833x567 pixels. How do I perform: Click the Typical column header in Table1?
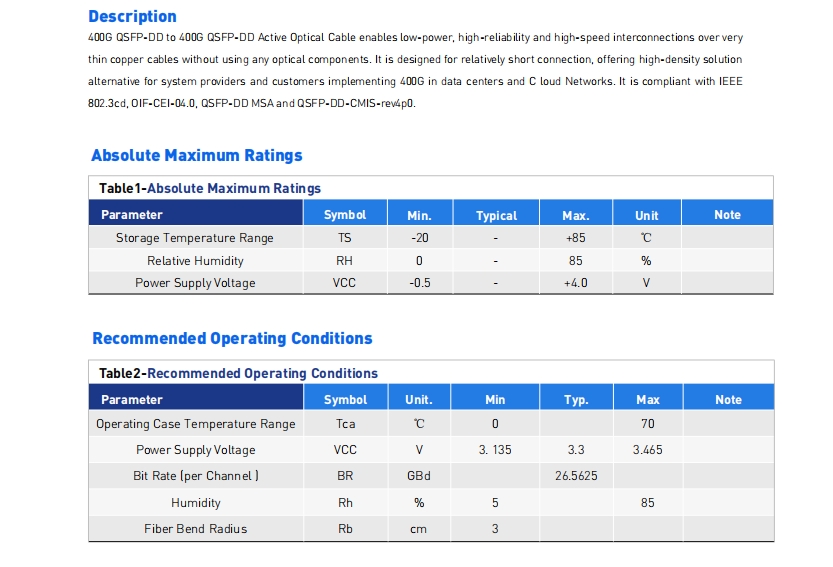pos(496,215)
